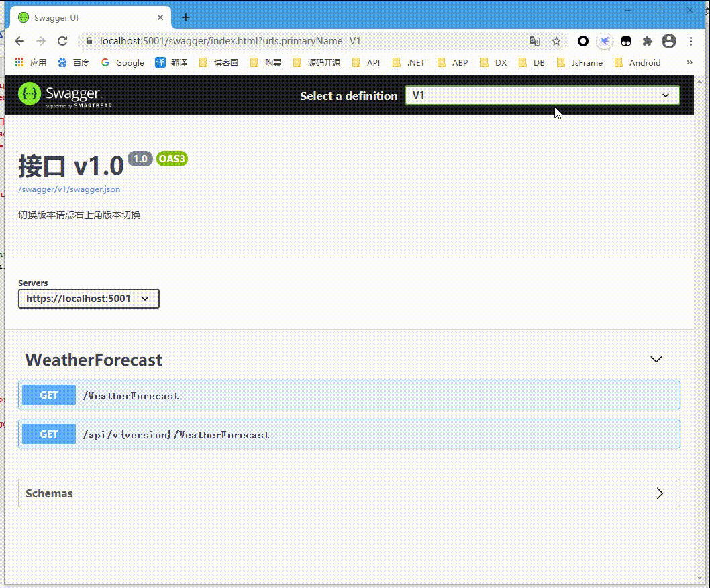The height and width of the screenshot is (588, 710).
Task: Close the Swagger UI tab
Action: point(160,17)
